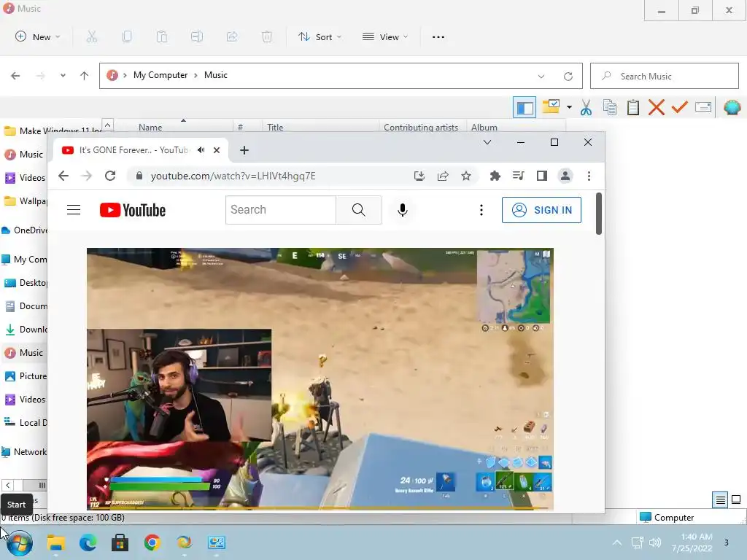This screenshot has width=747, height=560.
Task: Open the View dropdown
Action: click(x=385, y=36)
